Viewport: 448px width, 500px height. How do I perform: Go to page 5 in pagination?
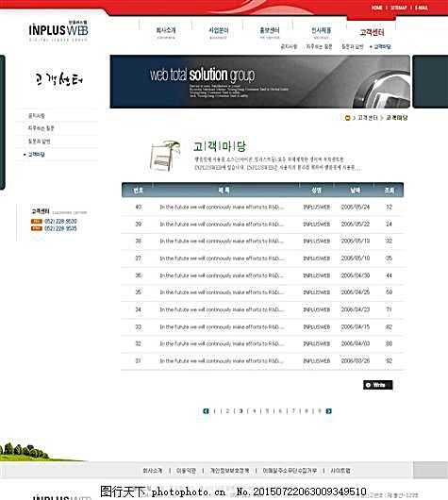point(267,411)
